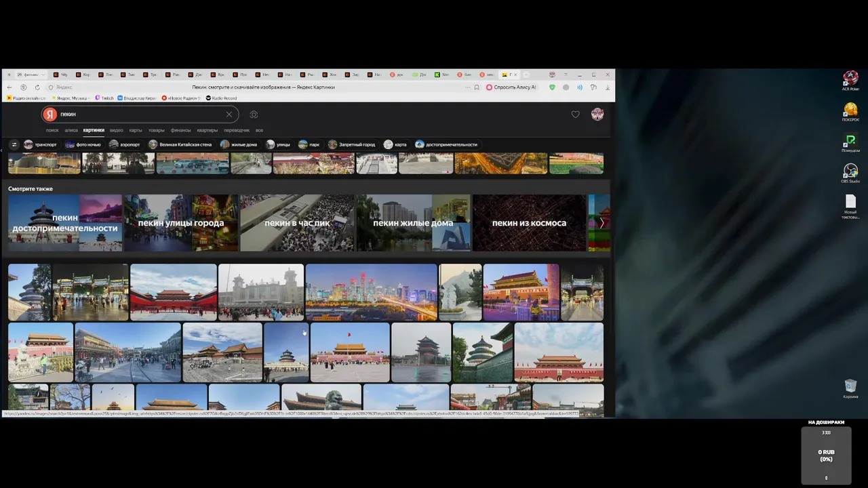Filter by транспорт chip
This screenshot has width=868, height=488.
click(41, 144)
